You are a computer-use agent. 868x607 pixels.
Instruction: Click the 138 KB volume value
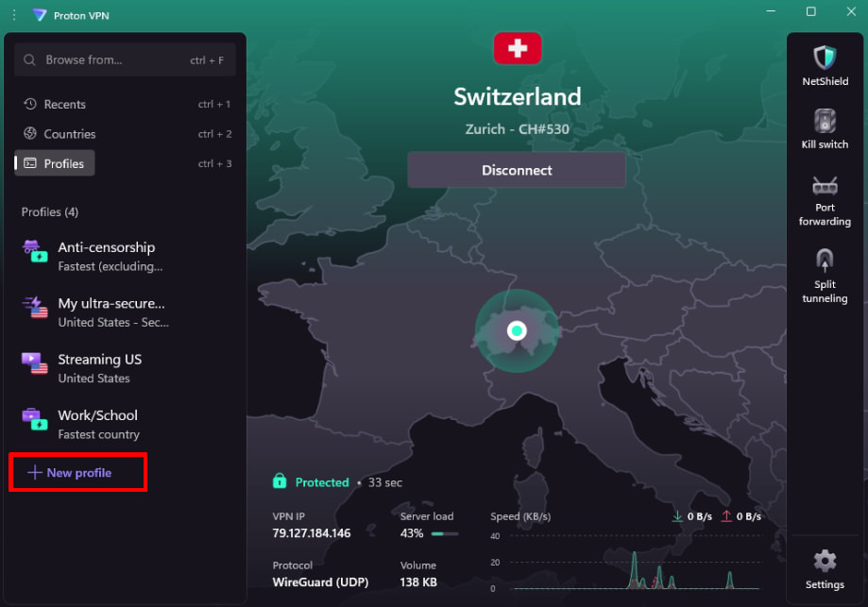(x=418, y=582)
